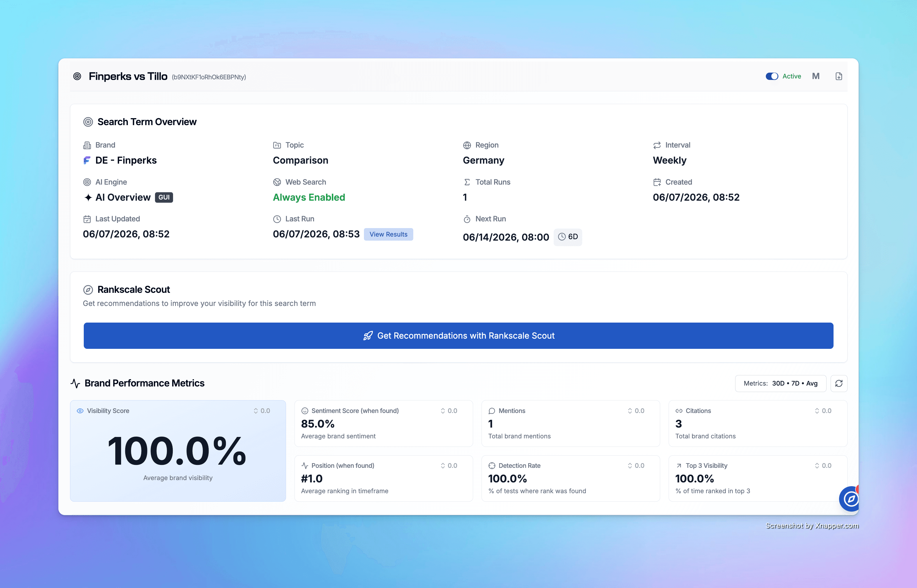Click the View Results button
917x588 pixels.
click(x=388, y=234)
